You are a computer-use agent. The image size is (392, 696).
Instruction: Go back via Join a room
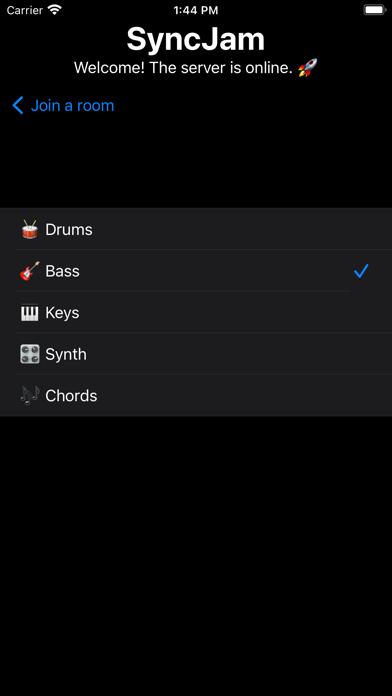(x=63, y=106)
